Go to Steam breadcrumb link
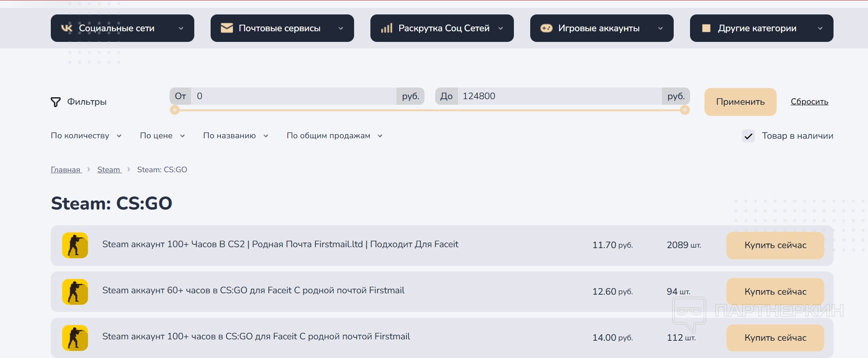 109,170
